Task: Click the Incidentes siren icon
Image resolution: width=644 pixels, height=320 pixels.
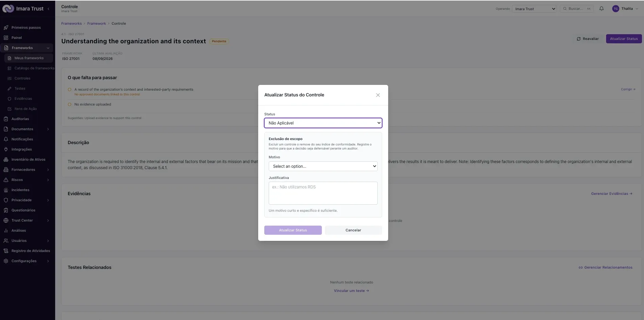Action: pos(6,190)
